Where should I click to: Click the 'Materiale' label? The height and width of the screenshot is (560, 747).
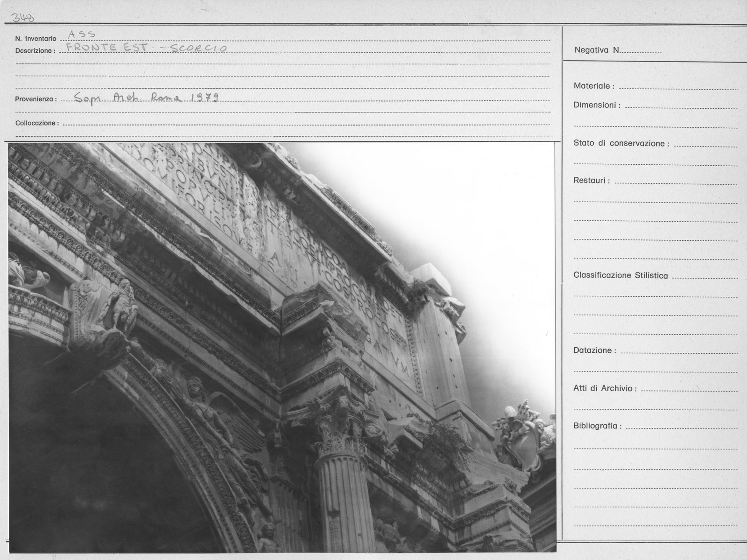[x=594, y=86]
